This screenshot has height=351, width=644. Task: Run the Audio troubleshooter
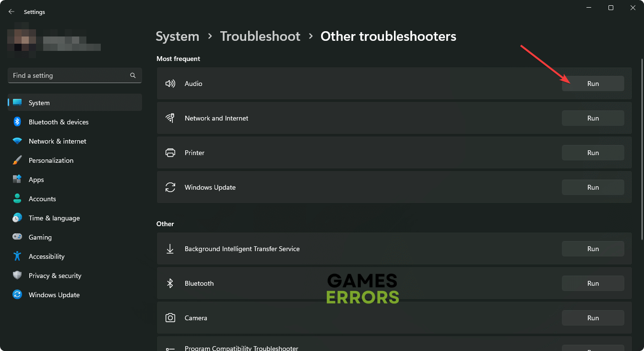tap(593, 84)
